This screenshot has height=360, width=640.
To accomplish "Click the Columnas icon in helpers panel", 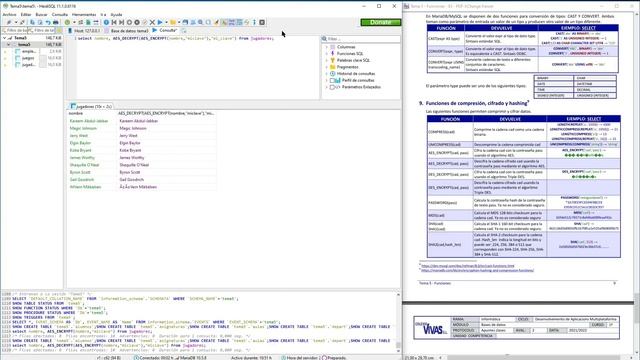I will coord(333,47).
